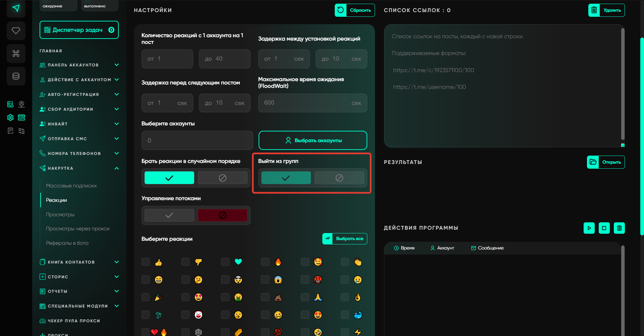
Task: Expand the Панель аккаунтов section
Action: (x=116, y=65)
